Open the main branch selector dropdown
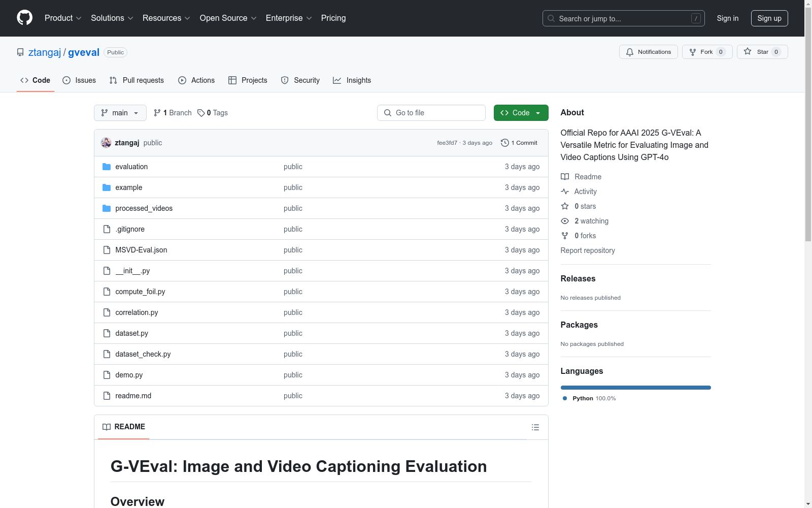 (120, 113)
